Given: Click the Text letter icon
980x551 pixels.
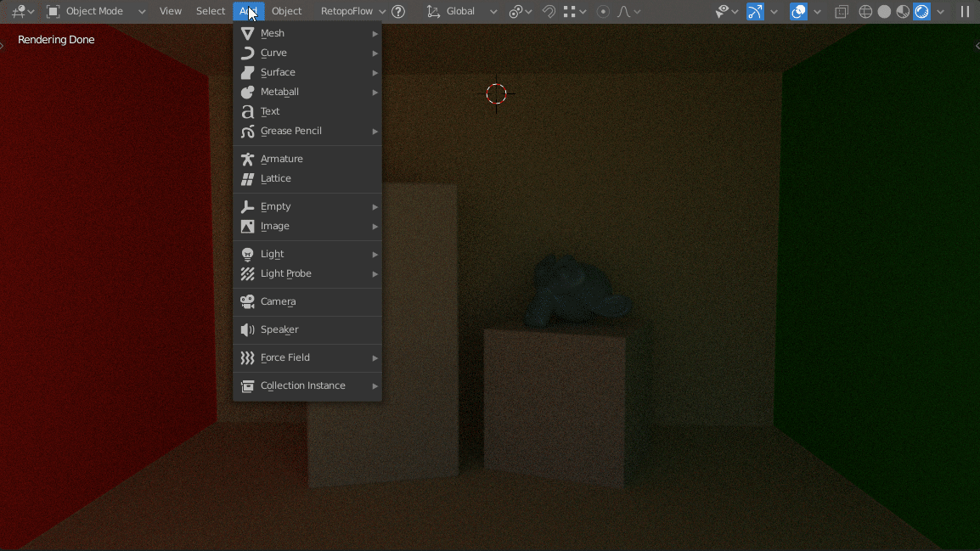Looking at the screenshot, I should (247, 111).
